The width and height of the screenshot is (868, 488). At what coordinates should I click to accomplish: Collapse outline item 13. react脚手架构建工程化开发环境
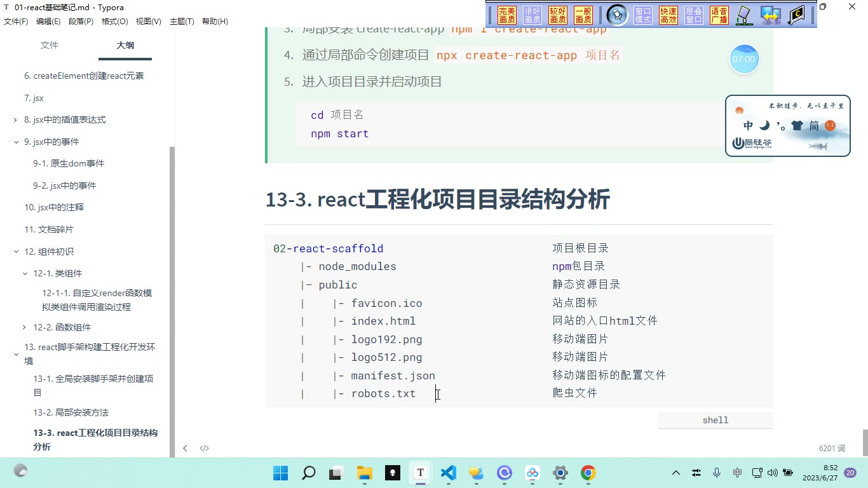click(x=16, y=354)
